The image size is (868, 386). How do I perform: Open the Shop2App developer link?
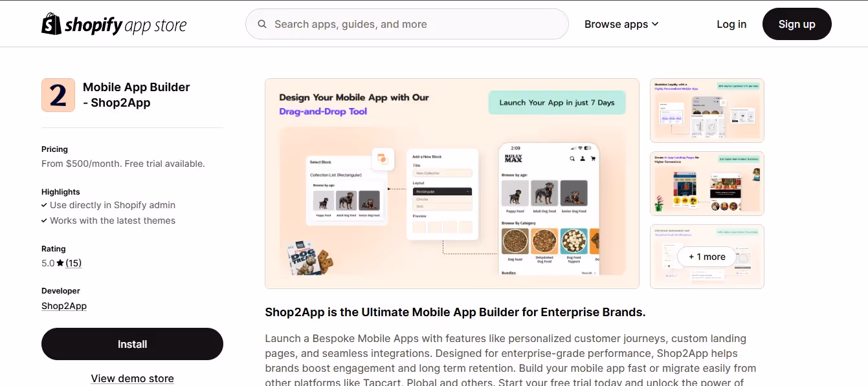click(64, 306)
